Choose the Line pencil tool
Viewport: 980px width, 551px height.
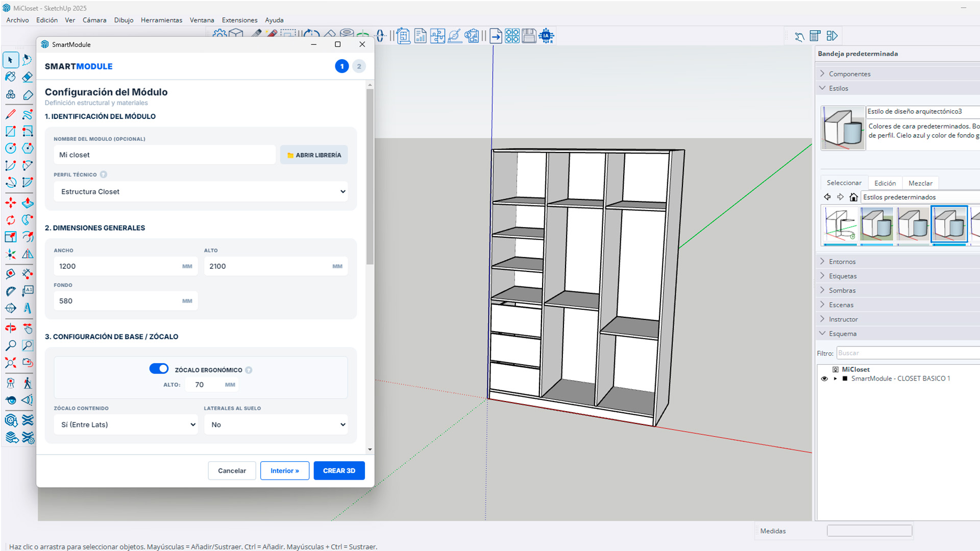(11, 114)
